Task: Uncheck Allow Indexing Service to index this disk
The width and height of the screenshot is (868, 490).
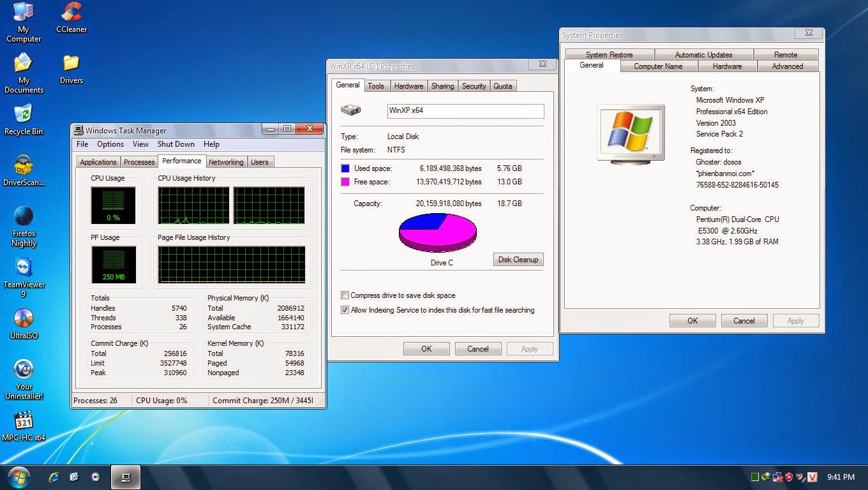Action: point(345,310)
